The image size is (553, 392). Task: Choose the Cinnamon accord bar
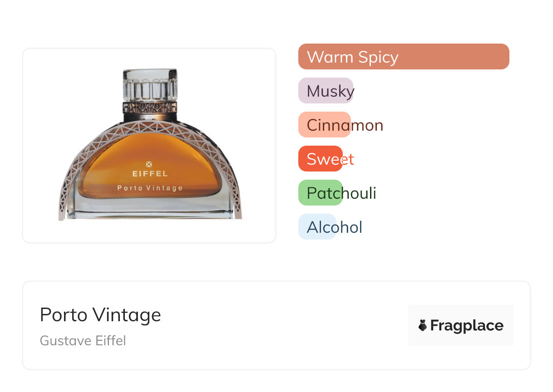click(325, 125)
